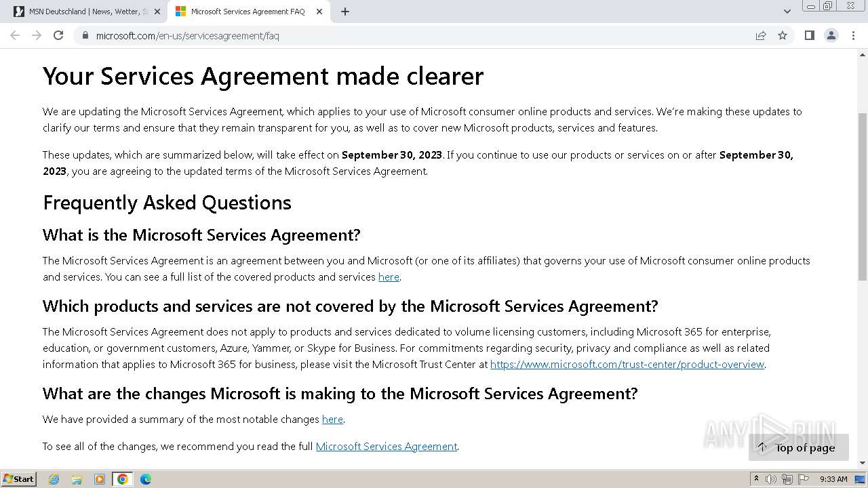Click 'What is the Microsoft Services Agreement?' heading
Image resolution: width=868 pixels, height=488 pixels.
pyautogui.click(x=201, y=235)
